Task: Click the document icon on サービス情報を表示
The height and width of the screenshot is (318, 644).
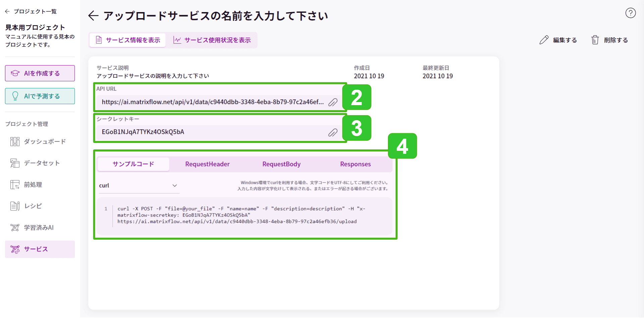Action: pos(99,40)
